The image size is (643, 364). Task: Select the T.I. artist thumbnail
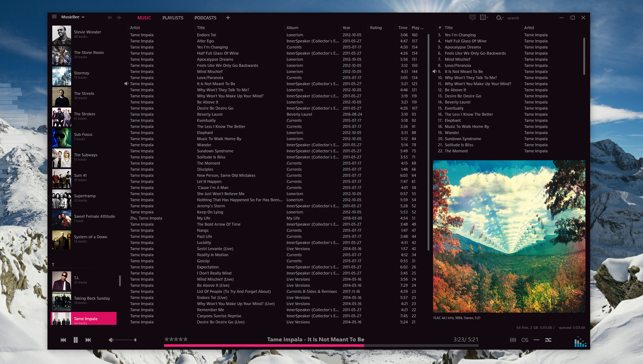click(61, 281)
